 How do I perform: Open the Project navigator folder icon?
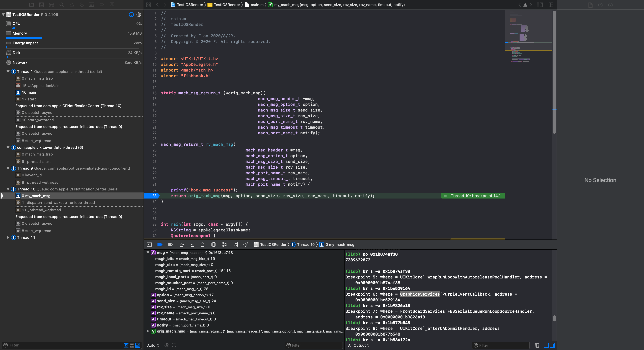(32, 5)
